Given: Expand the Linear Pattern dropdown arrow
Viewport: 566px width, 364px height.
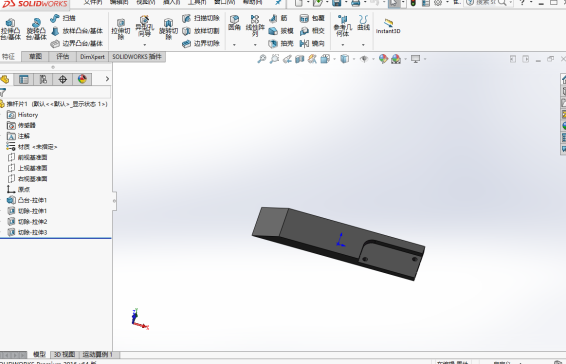Looking at the screenshot, I should pos(255,45).
